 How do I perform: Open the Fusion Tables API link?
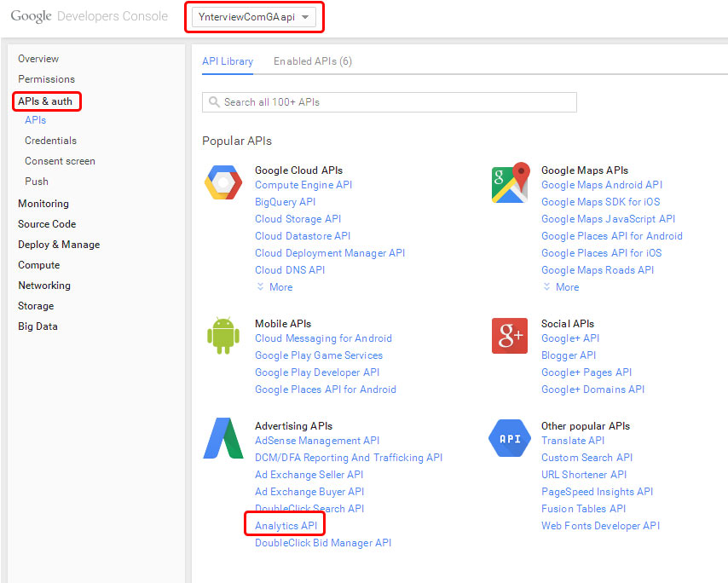click(584, 508)
